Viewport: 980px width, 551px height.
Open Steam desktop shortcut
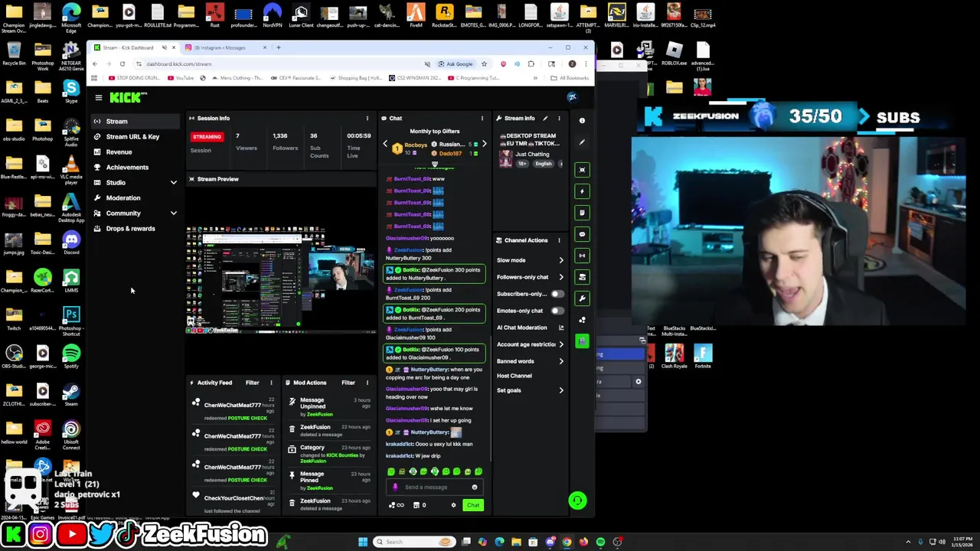[71, 394]
